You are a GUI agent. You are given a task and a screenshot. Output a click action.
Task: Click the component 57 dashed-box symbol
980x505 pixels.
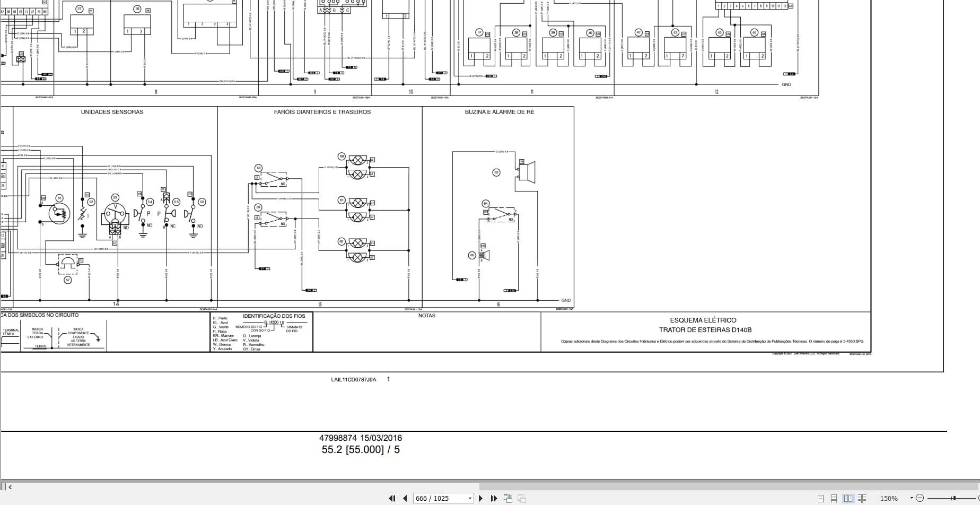pyautogui.click(x=68, y=264)
